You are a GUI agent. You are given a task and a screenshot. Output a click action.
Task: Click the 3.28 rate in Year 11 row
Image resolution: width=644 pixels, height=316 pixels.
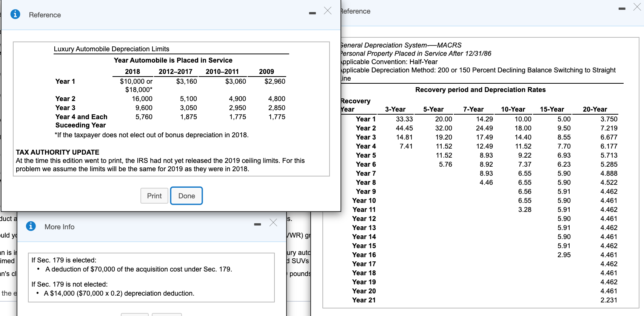[525, 210]
